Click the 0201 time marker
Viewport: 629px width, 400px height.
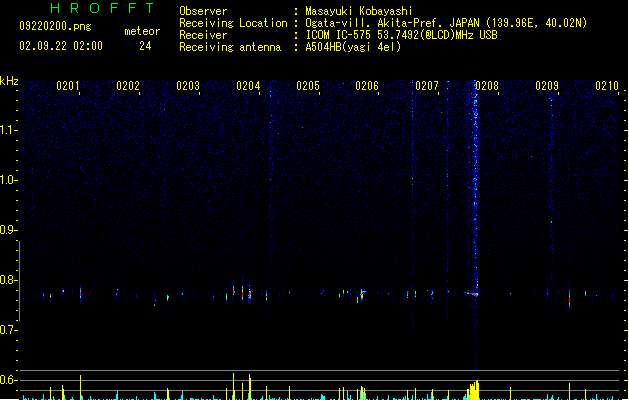[67, 86]
